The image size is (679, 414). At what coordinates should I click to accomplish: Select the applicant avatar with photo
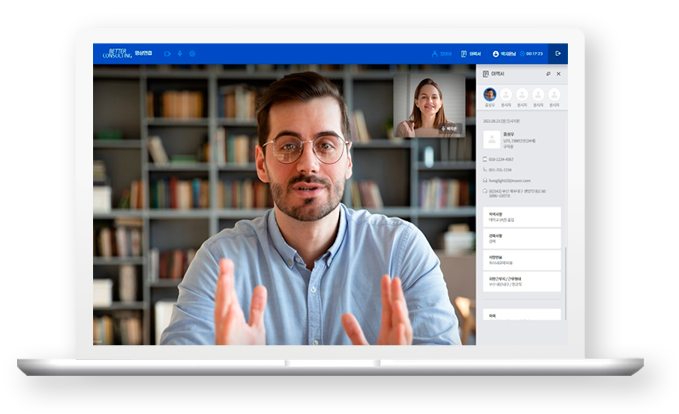point(490,94)
